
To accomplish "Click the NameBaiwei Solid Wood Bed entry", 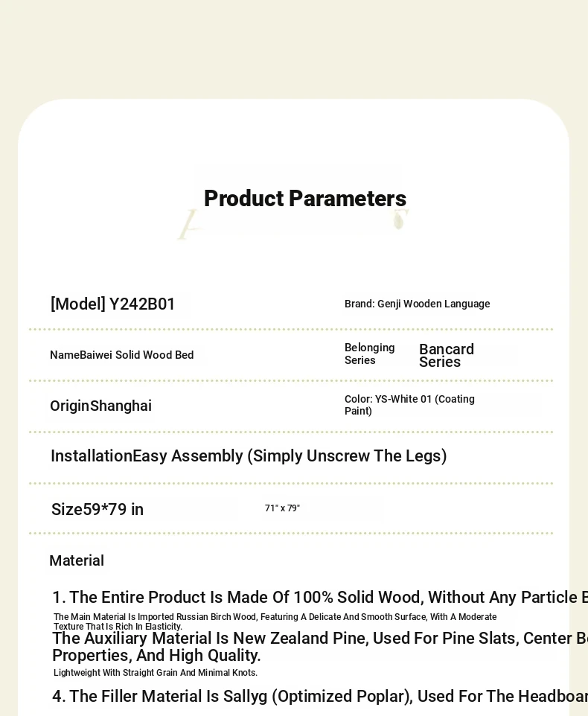I will [x=122, y=355].
